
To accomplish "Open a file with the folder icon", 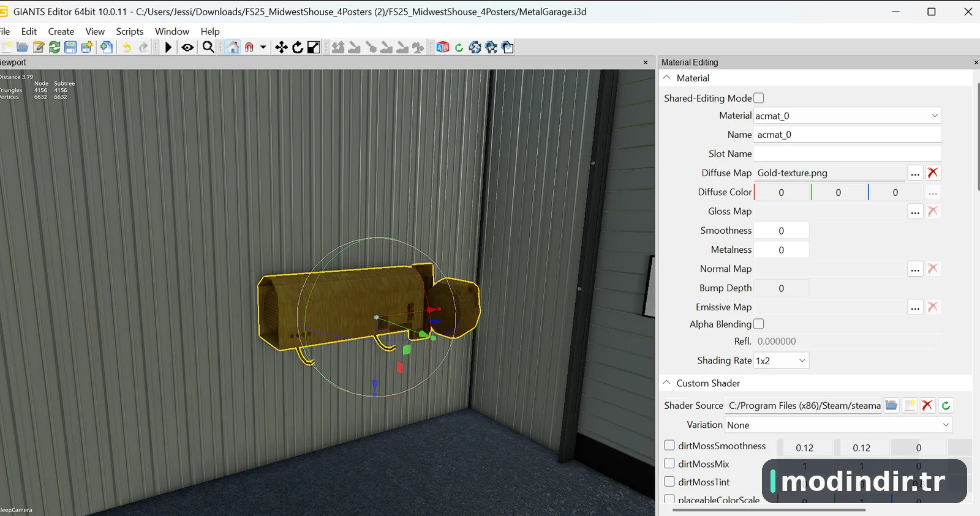I will (x=23, y=47).
